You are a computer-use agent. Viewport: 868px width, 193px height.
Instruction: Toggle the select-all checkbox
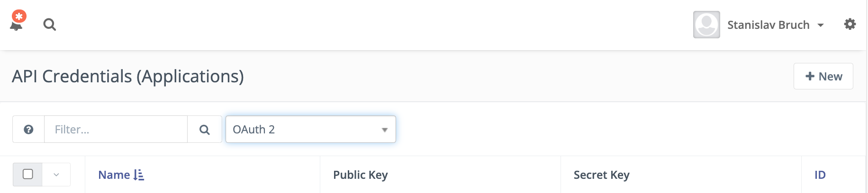click(x=28, y=174)
